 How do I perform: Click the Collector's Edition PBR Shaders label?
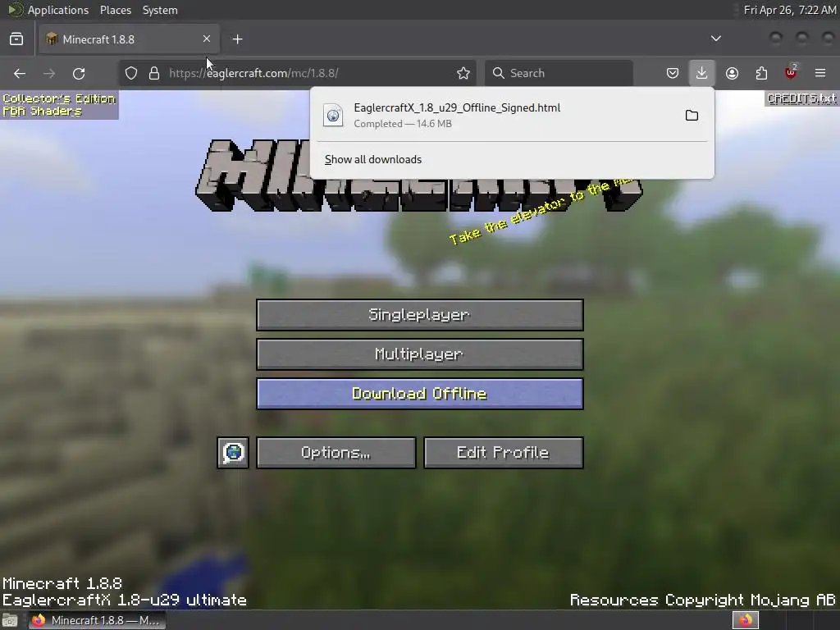pyautogui.click(x=59, y=105)
